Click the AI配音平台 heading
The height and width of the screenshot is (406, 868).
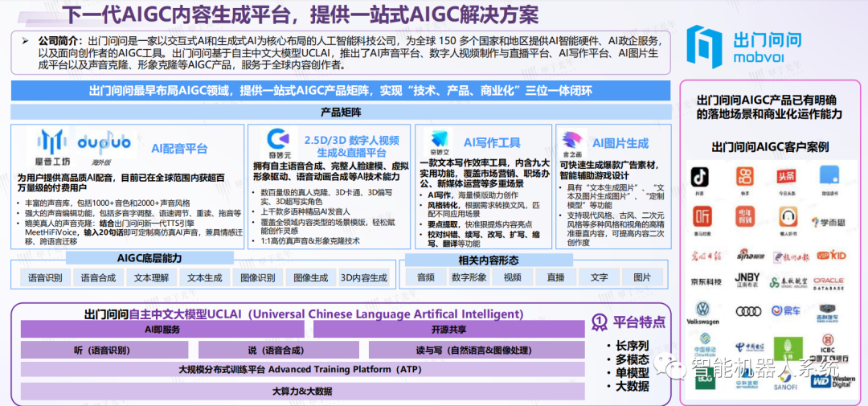point(179,149)
